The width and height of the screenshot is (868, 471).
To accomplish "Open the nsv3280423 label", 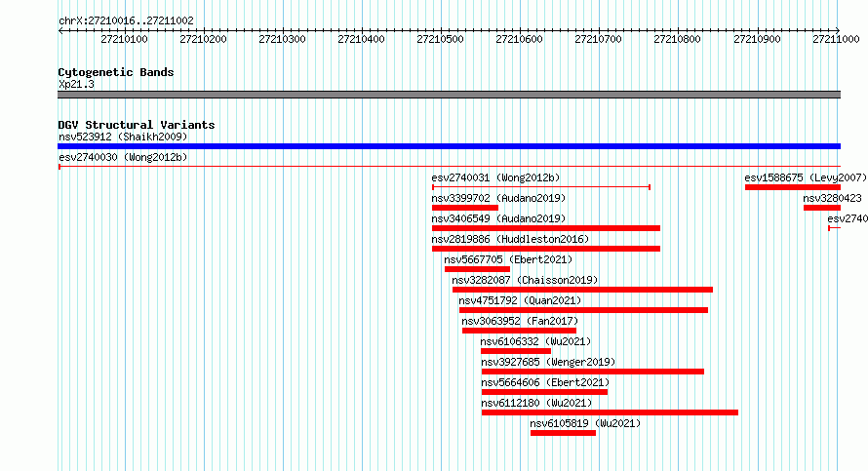I will click(833, 198).
